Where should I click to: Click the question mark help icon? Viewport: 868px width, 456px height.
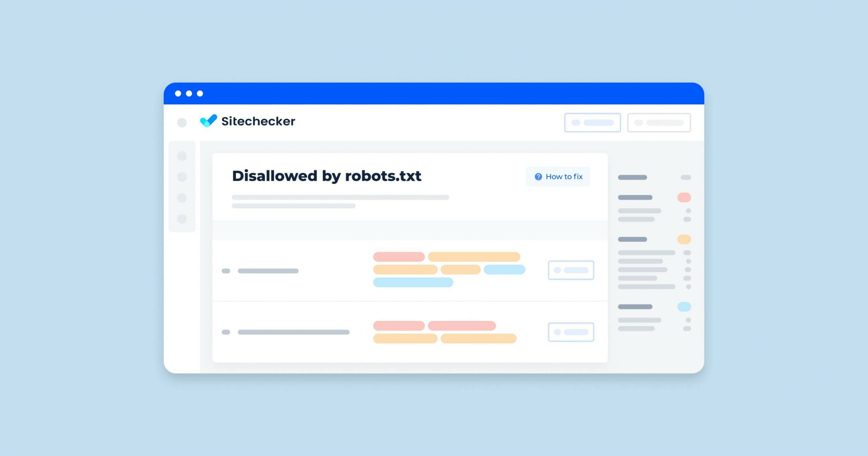[529, 176]
